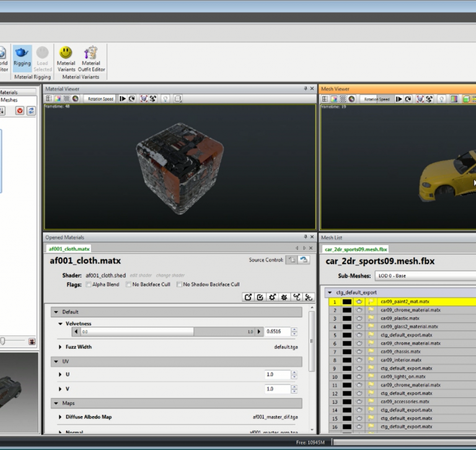Click the pin icon on Material Viewer panel
The image size is (476, 450).
click(305, 89)
